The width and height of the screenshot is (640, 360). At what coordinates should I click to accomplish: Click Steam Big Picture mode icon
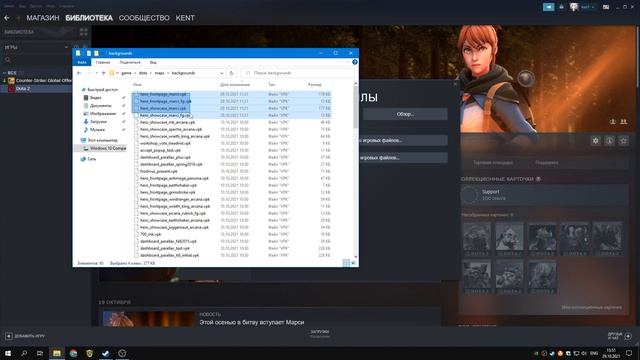(x=606, y=7)
